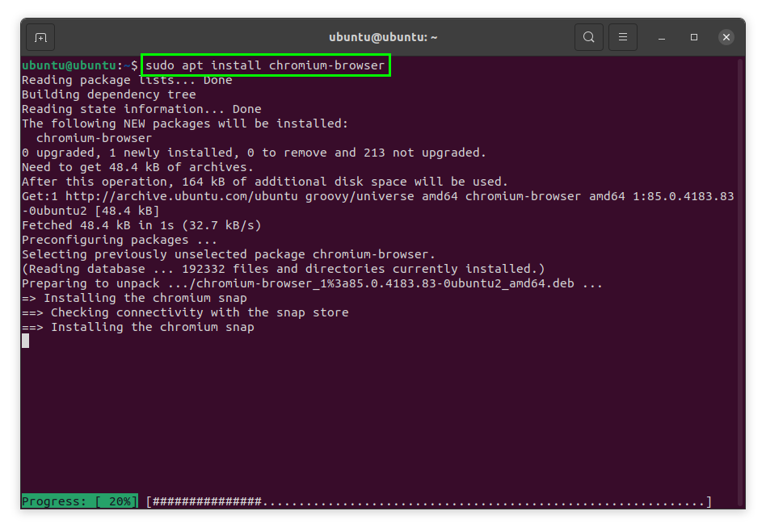This screenshot has height=532, width=766.
Task: Open the terminal hamburger menu
Action: [623, 37]
